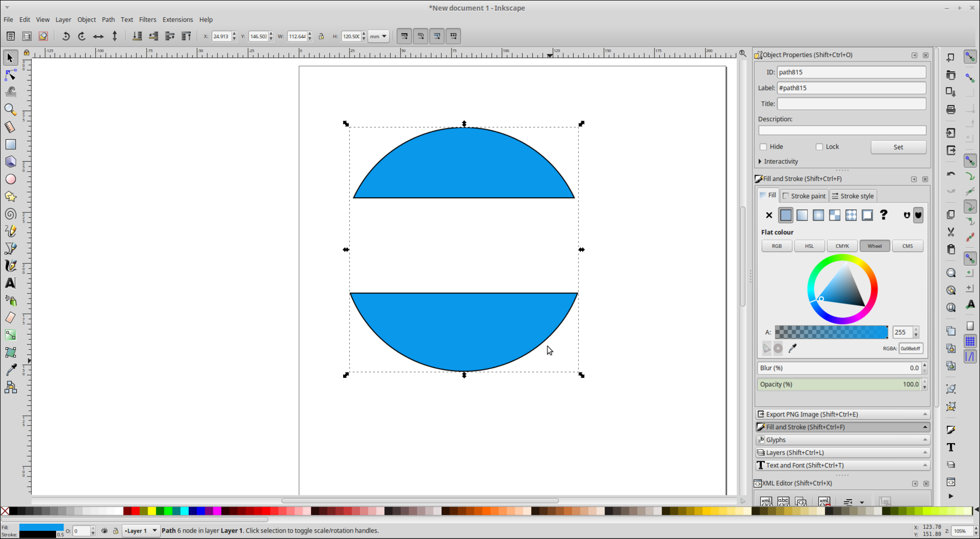Open the Filters menu
The image size is (980, 539).
click(148, 19)
